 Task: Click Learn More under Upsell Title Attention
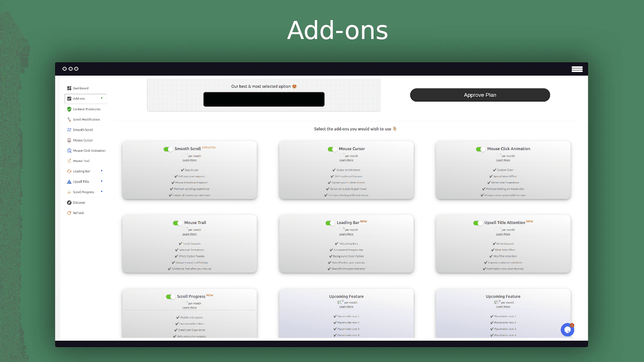click(x=503, y=234)
